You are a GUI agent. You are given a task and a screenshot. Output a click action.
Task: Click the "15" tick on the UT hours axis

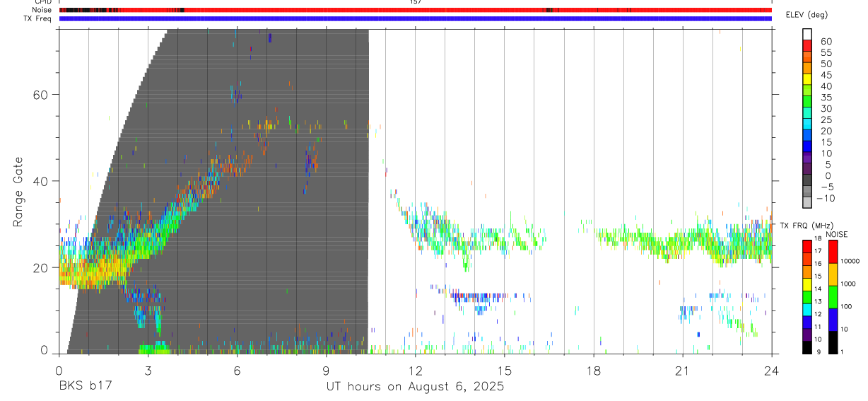point(504,370)
